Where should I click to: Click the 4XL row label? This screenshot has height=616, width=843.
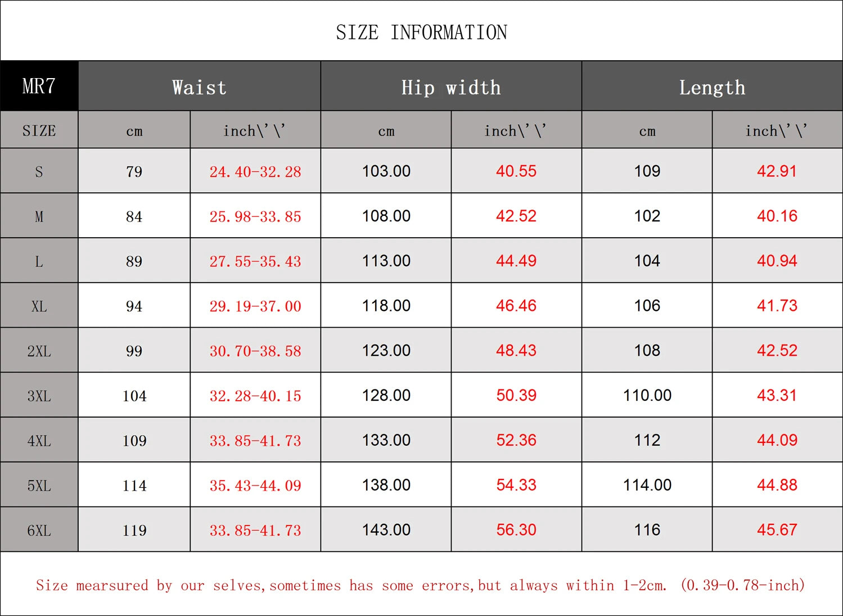[x=39, y=441]
